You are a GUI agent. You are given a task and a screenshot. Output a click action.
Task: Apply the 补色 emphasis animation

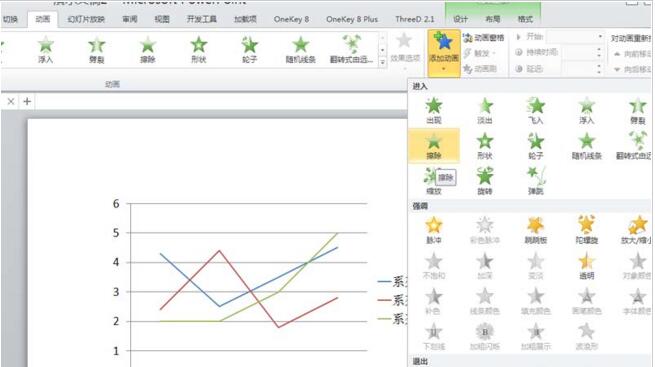[x=434, y=301]
